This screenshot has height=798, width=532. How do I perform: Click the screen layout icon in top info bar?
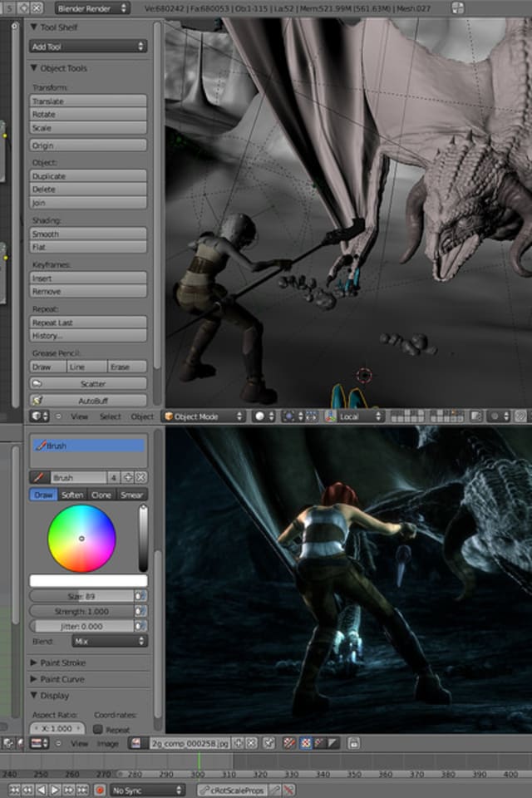click(x=458, y=8)
